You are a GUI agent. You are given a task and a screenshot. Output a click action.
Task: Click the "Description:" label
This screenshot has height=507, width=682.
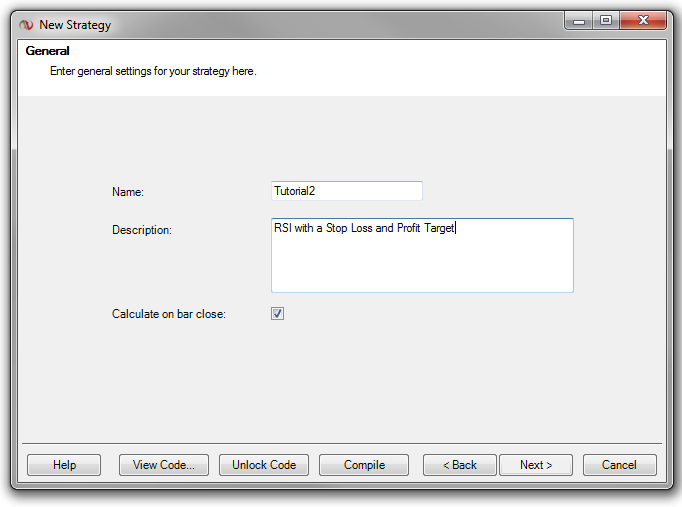pyautogui.click(x=142, y=230)
